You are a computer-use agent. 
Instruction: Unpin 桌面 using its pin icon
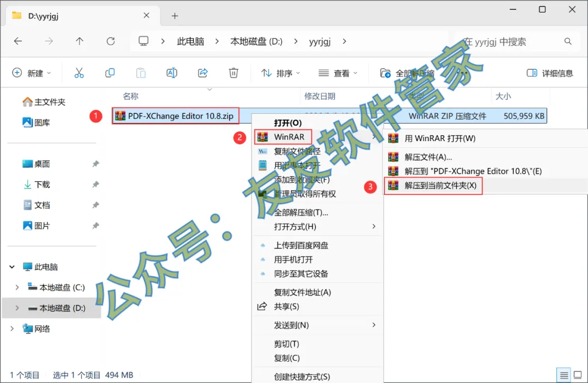[x=96, y=164]
